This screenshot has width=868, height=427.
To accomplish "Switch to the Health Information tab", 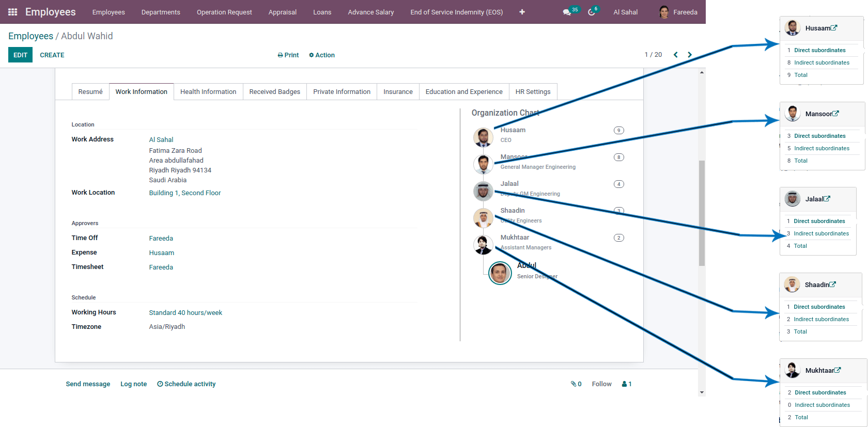I will pos(208,91).
